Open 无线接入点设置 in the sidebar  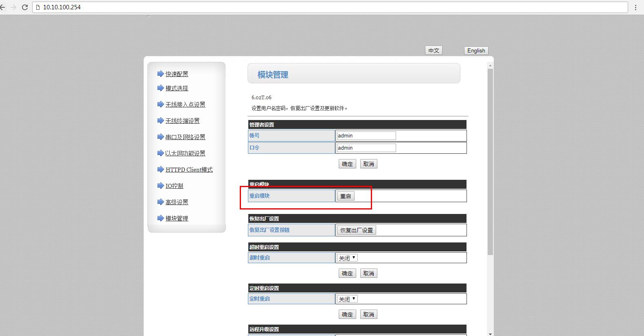click(x=185, y=105)
